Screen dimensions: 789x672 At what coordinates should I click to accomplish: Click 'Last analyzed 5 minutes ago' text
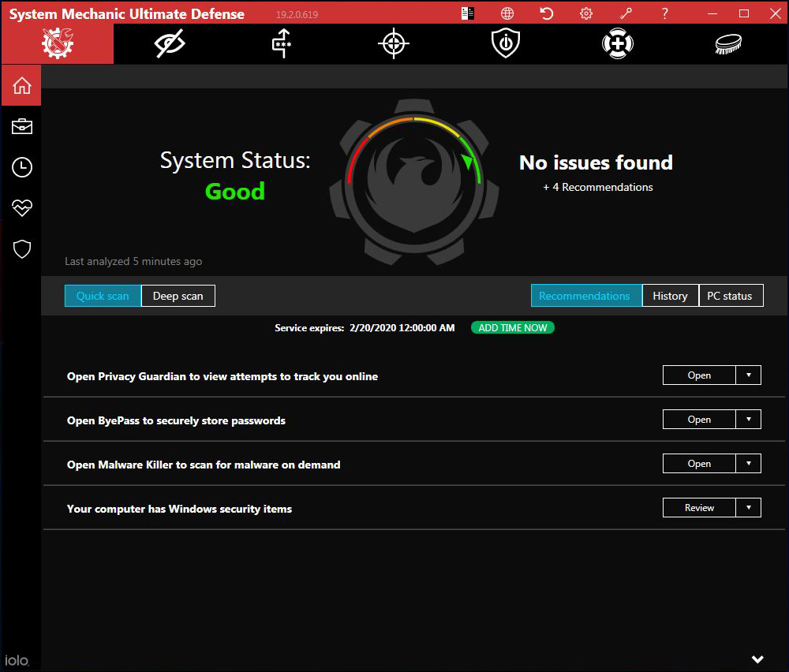coord(133,261)
